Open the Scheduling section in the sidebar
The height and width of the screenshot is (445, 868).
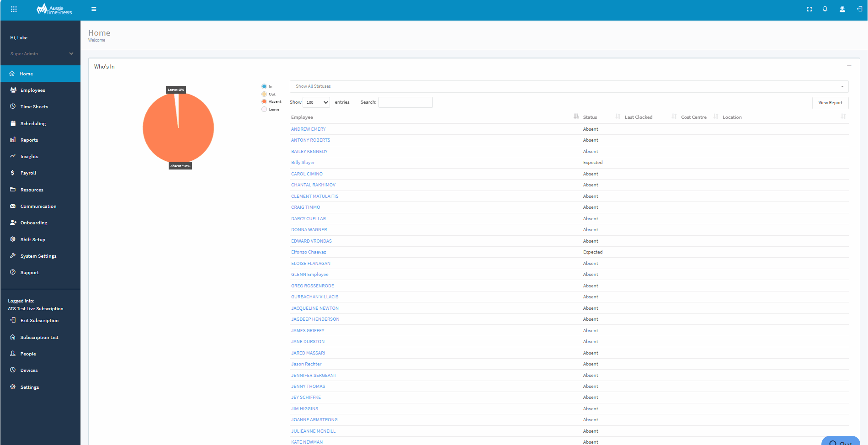pyautogui.click(x=32, y=123)
